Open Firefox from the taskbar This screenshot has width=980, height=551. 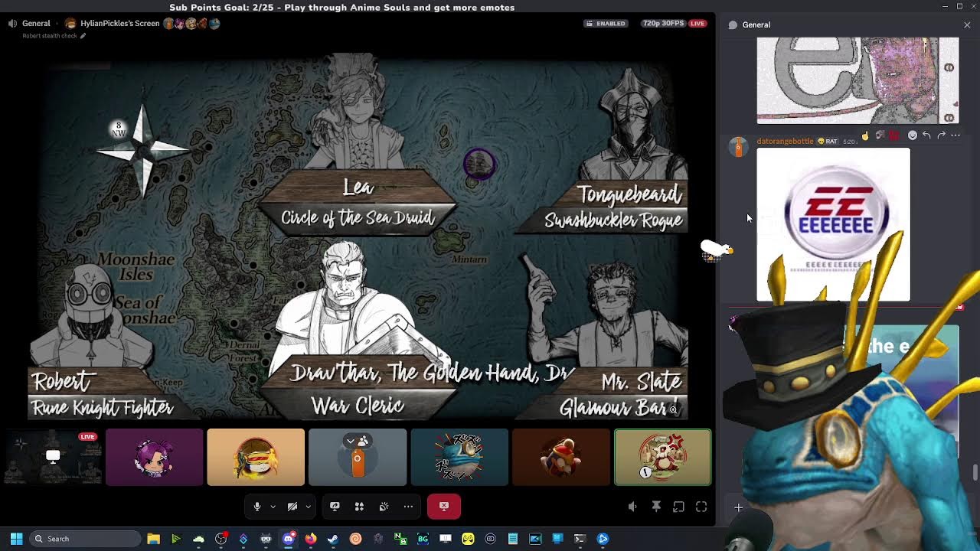[310, 539]
